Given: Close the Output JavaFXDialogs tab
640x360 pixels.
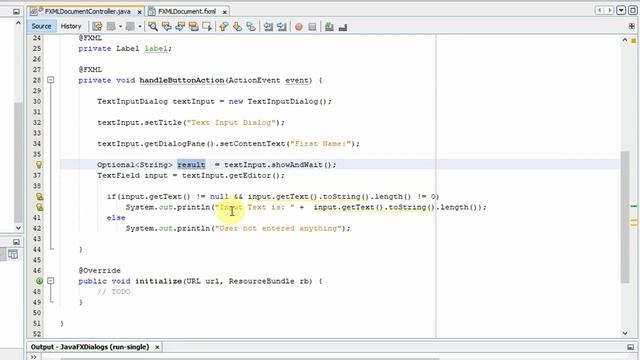Looking at the screenshot, I should [x=157, y=347].
